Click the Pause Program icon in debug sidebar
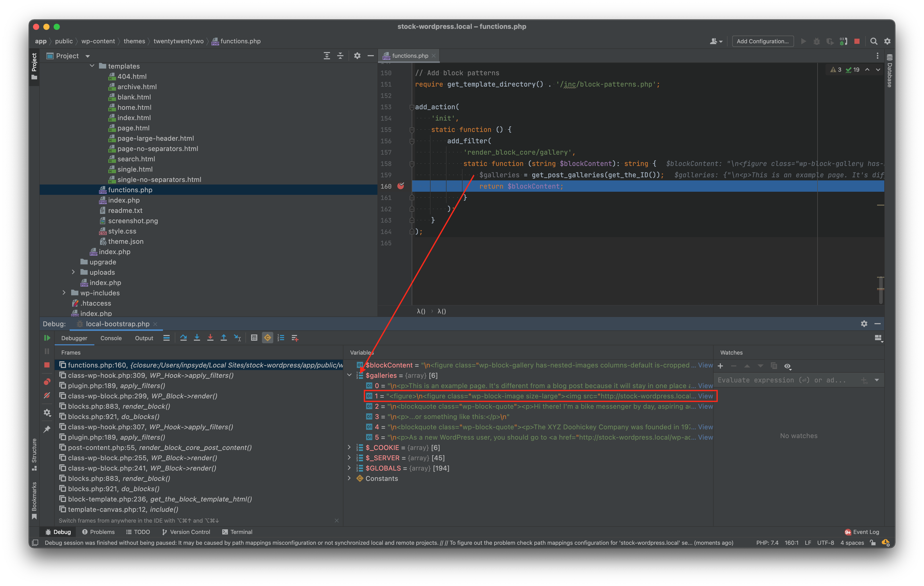924x586 pixels. (47, 351)
